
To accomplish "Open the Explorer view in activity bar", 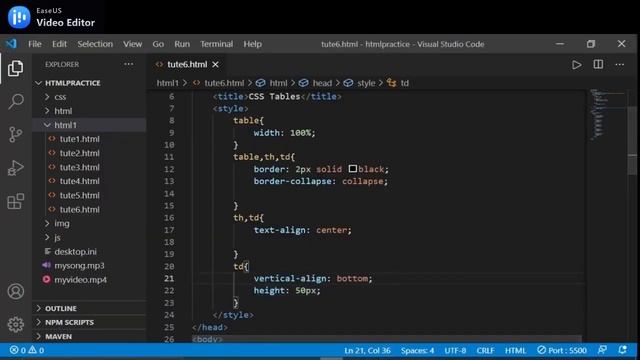I will tap(16, 68).
